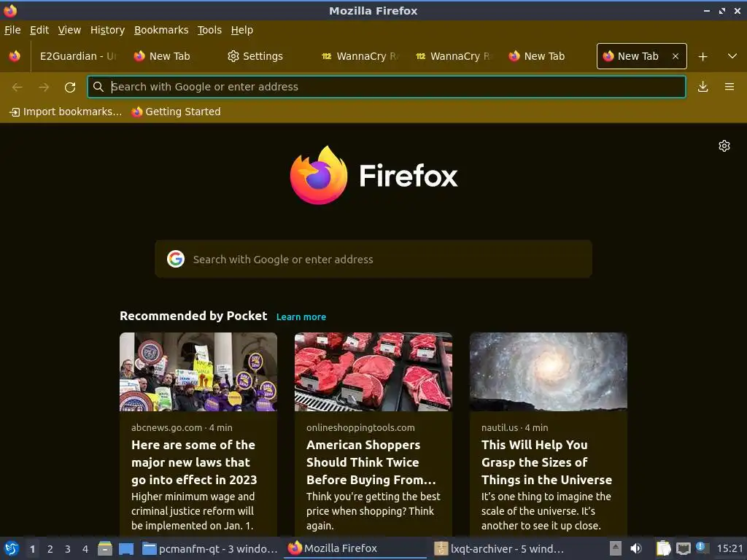Open the abcnews protest photo thumbnail
Viewport: 747px width, 560px height.
click(198, 372)
